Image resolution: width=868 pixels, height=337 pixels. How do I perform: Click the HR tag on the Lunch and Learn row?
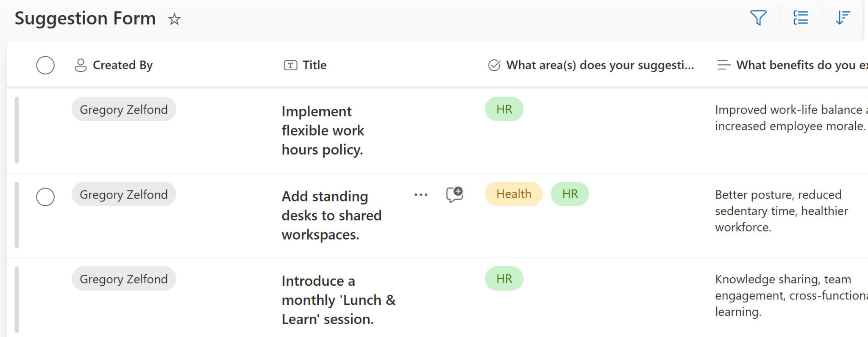[504, 278]
